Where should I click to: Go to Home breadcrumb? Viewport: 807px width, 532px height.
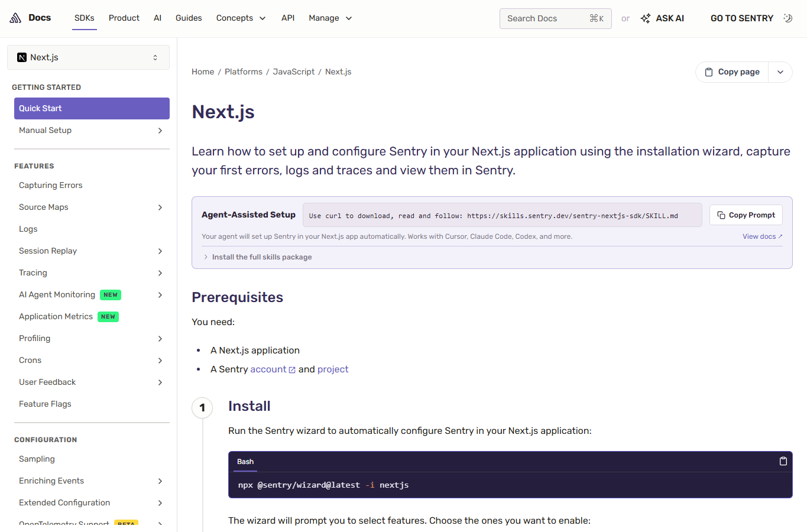point(203,72)
